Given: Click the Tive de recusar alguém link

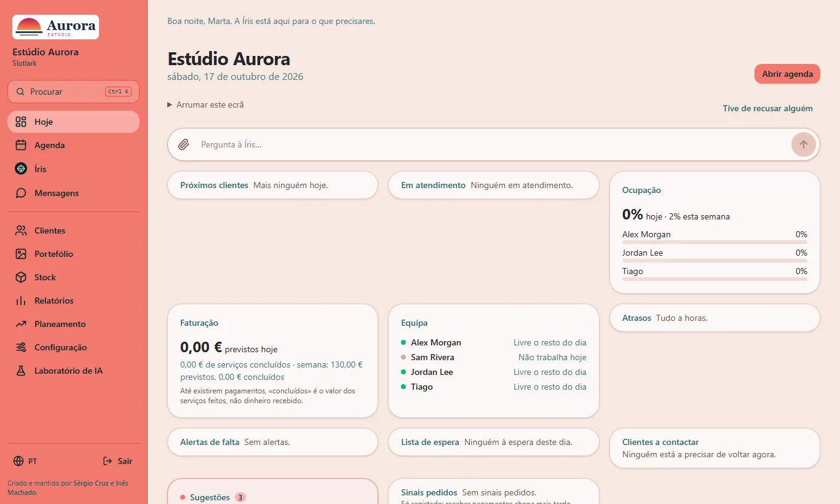Looking at the screenshot, I should [x=767, y=108].
